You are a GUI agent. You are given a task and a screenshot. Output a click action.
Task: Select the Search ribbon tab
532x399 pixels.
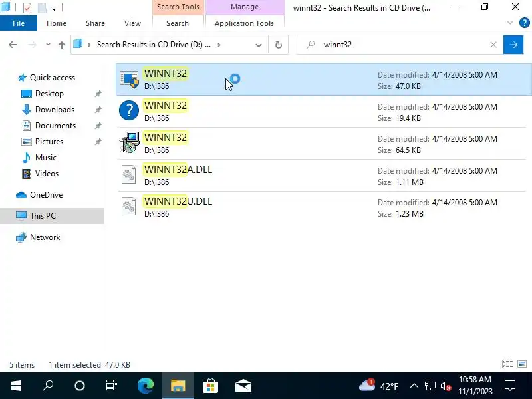pyautogui.click(x=178, y=23)
